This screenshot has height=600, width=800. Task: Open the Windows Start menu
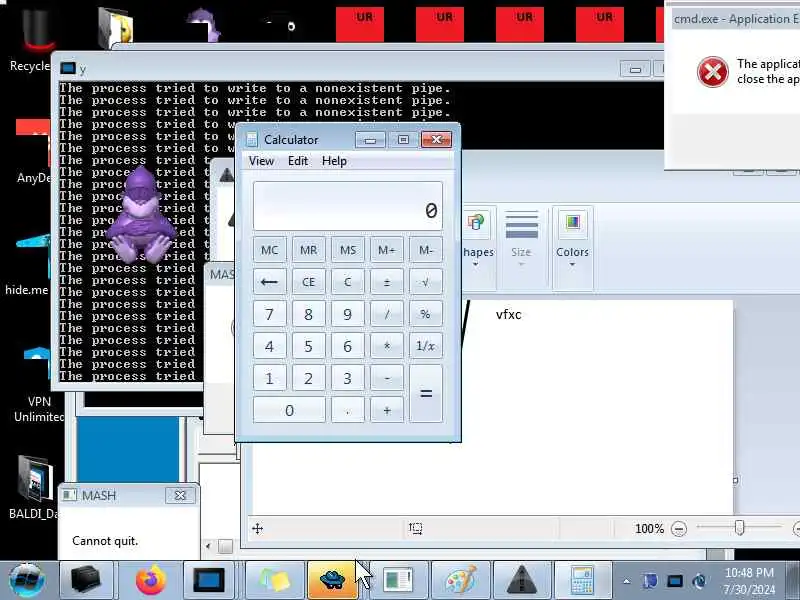[27, 580]
